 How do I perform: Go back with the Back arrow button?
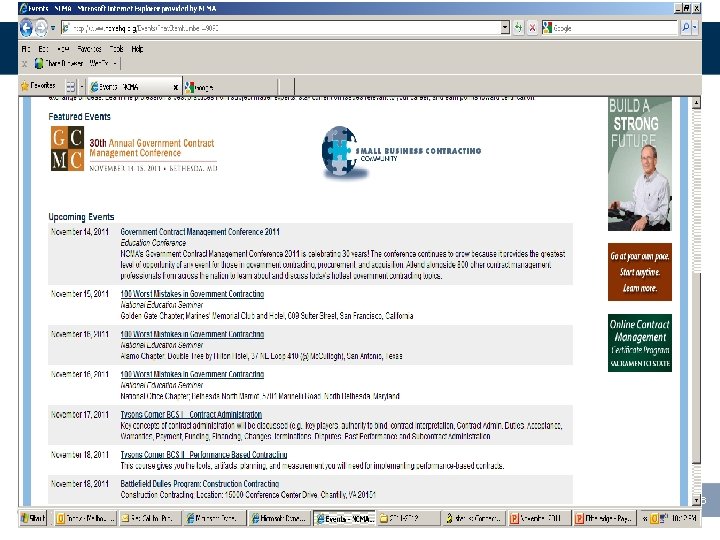[26, 28]
